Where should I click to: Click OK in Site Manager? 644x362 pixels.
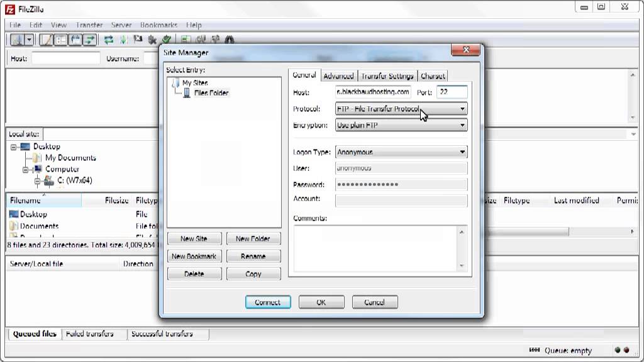click(321, 302)
